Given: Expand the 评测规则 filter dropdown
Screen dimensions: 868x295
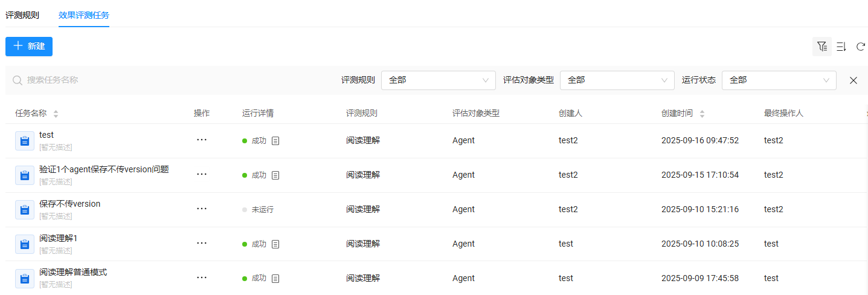Looking at the screenshot, I should point(438,80).
